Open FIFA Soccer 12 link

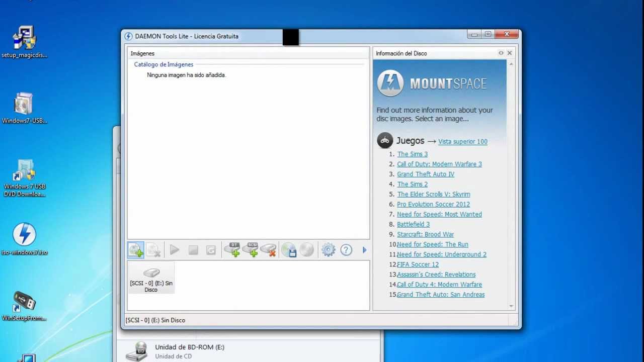click(418, 265)
